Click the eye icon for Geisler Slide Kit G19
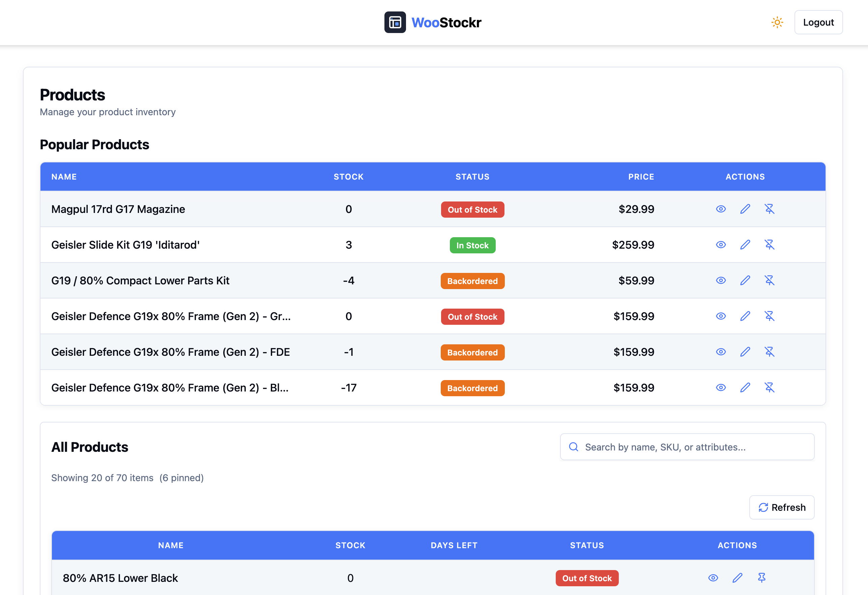 (721, 245)
